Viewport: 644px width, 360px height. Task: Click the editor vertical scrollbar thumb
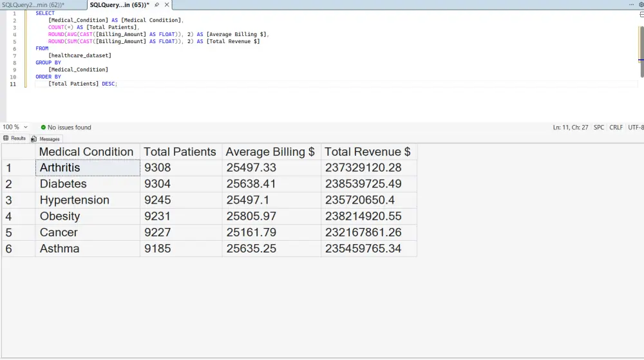click(641, 52)
